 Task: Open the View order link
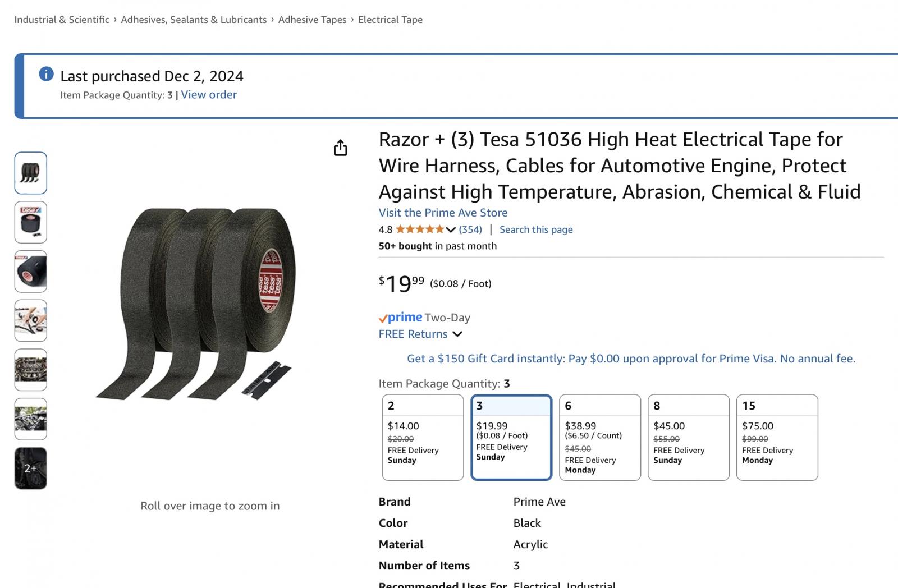click(x=209, y=95)
